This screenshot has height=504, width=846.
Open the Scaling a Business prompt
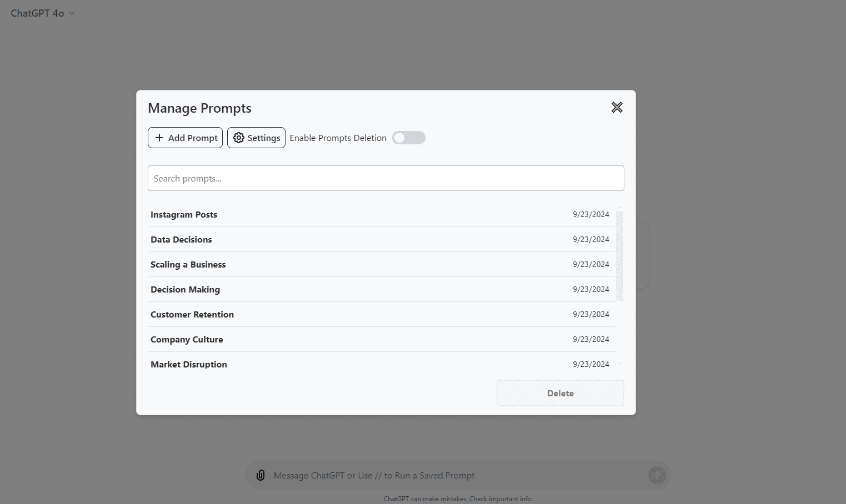[x=188, y=264]
